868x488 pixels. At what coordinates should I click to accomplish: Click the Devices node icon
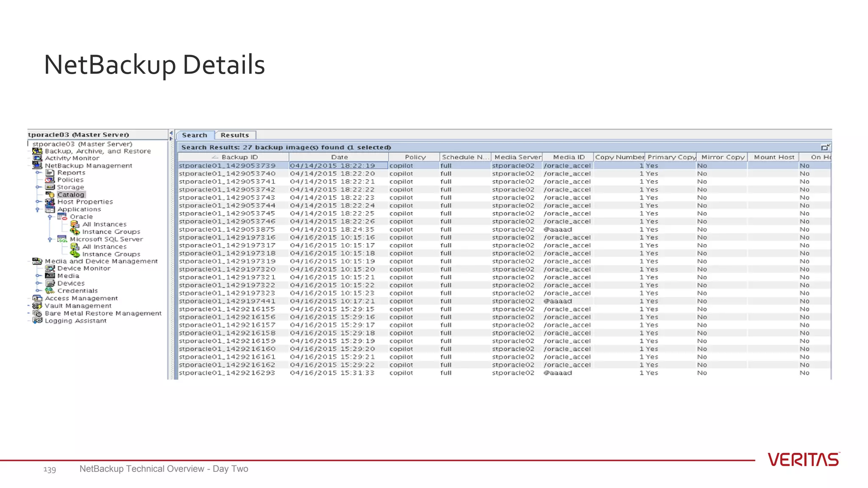coord(50,283)
